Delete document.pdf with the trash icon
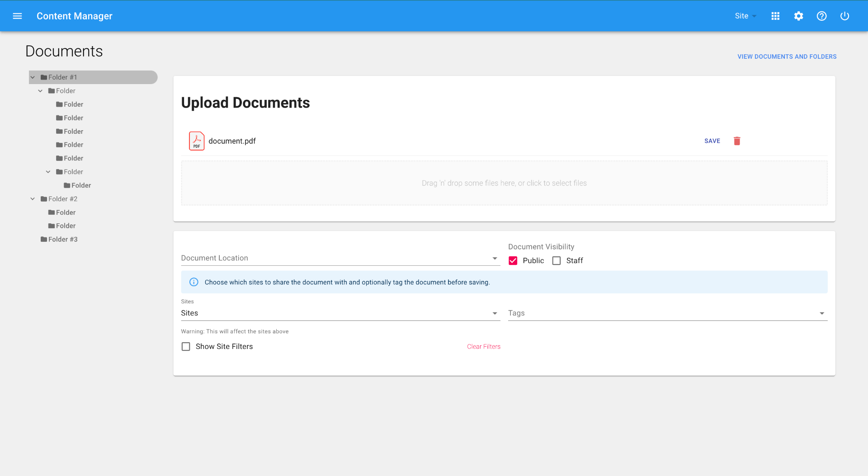 [736, 141]
